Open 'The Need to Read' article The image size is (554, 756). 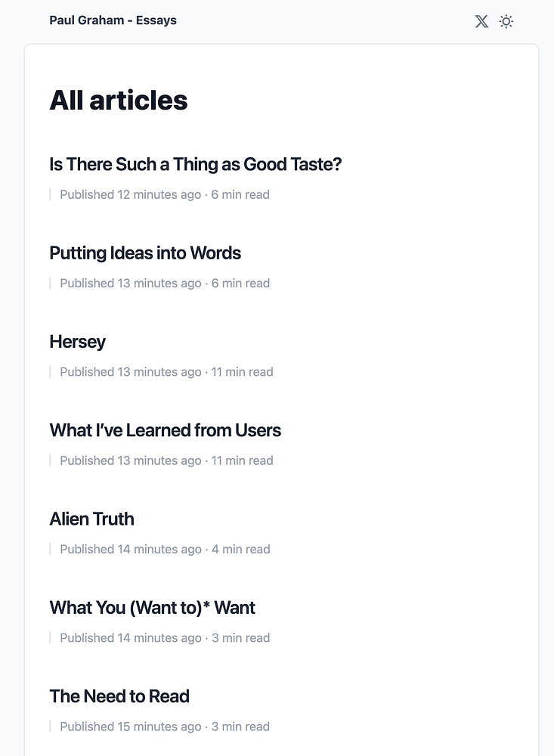pos(119,696)
